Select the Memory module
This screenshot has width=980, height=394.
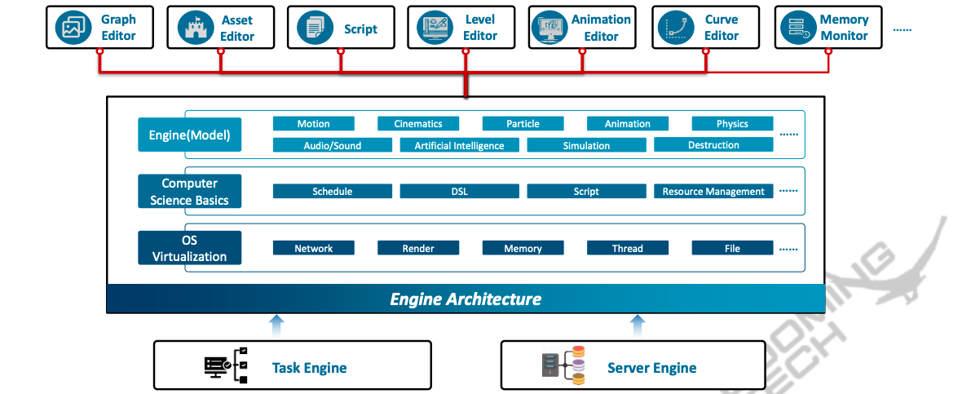(523, 248)
